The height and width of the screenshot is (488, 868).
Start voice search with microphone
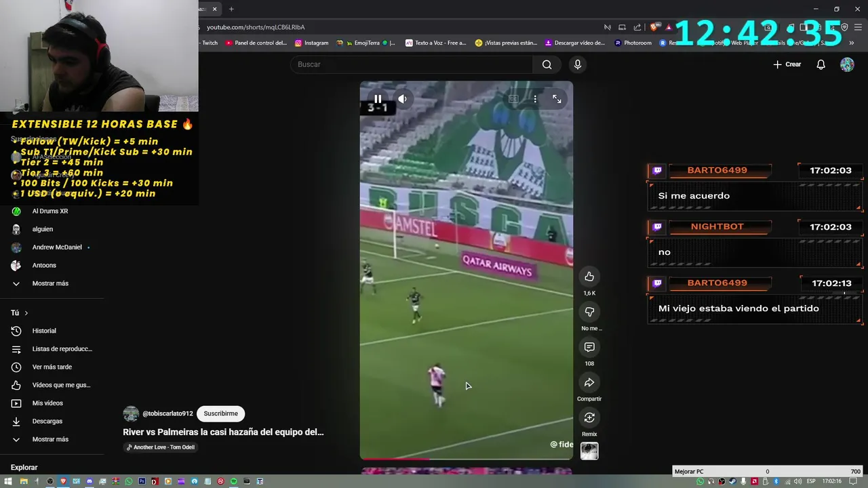(577, 64)
